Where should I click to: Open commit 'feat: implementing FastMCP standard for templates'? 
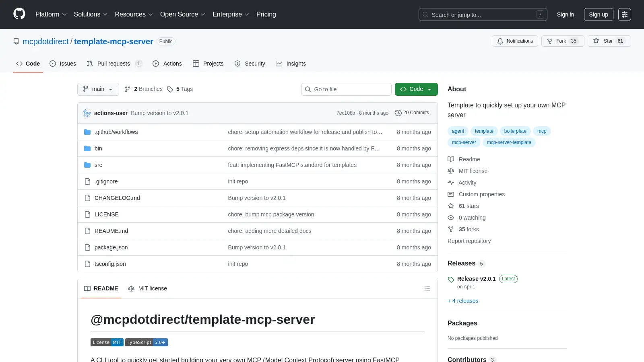[x=292, y=165]
